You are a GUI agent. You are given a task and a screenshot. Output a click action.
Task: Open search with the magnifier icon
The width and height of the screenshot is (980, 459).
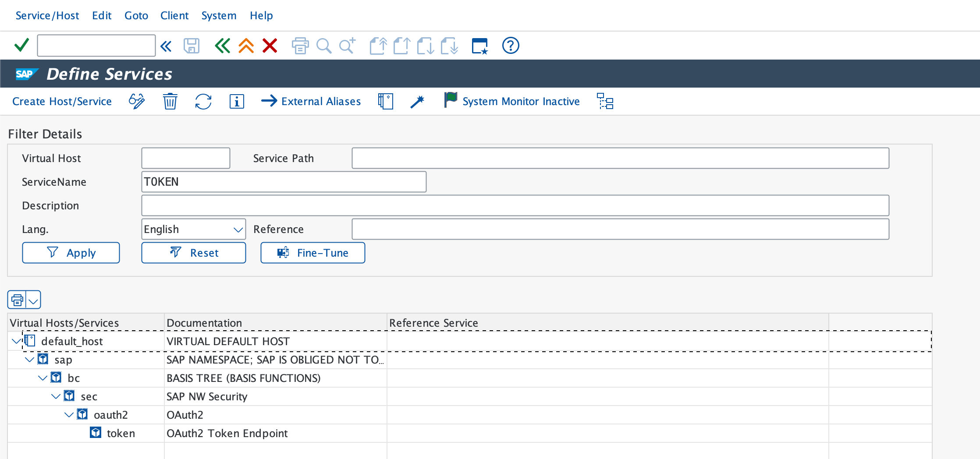(324, 46)
